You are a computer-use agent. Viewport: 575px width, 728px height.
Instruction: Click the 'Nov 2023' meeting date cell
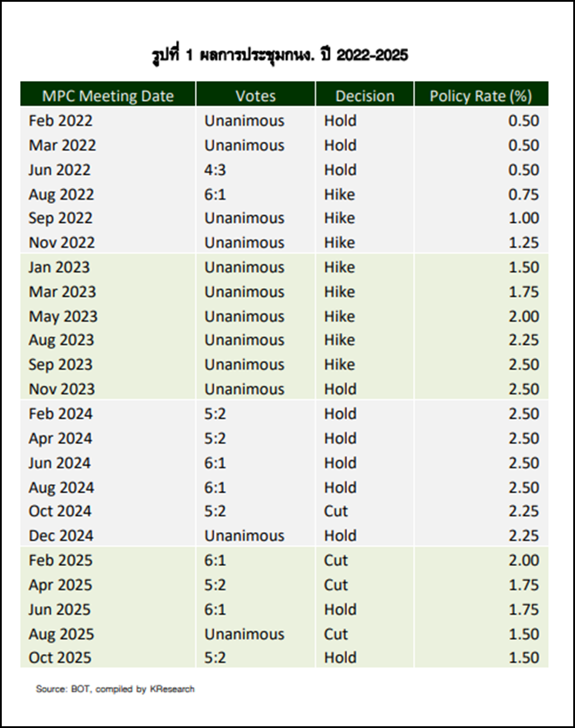click(62, 389)
